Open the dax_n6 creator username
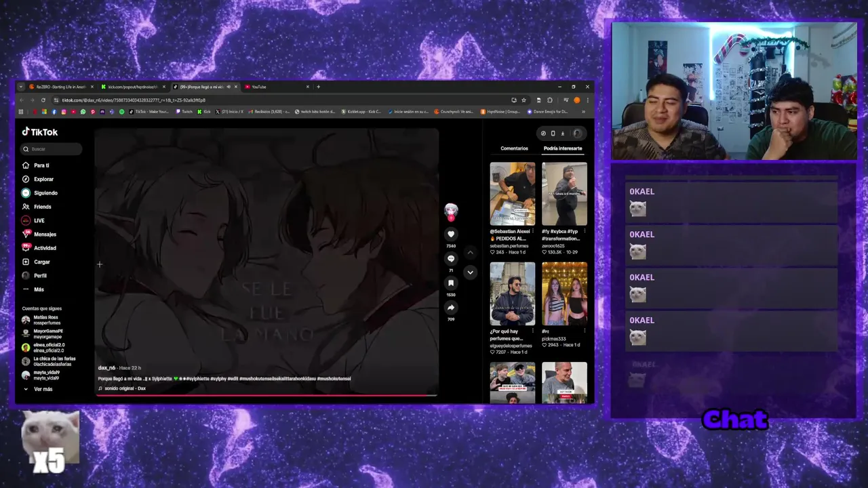 pyautogui.click(x=106, y=368)
